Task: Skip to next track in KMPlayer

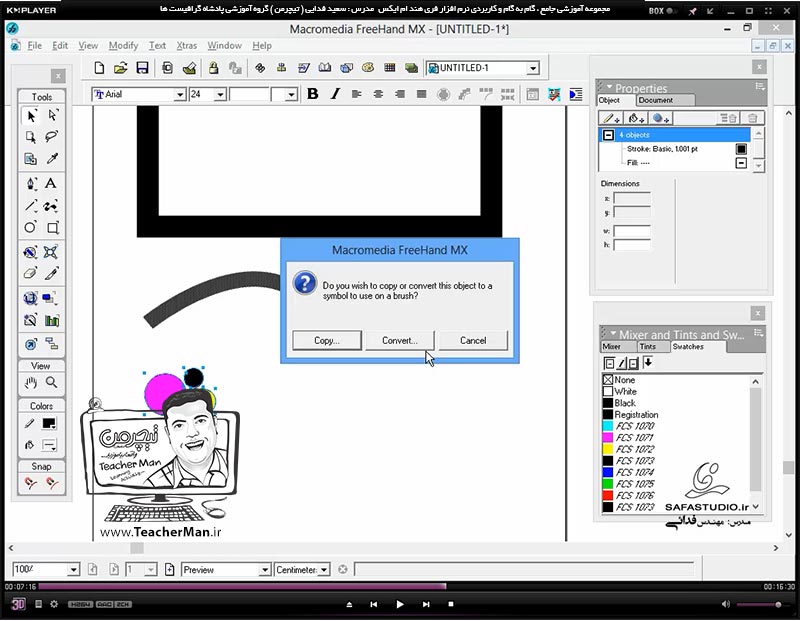Action: pyautogui.click(x=426, y=604)
